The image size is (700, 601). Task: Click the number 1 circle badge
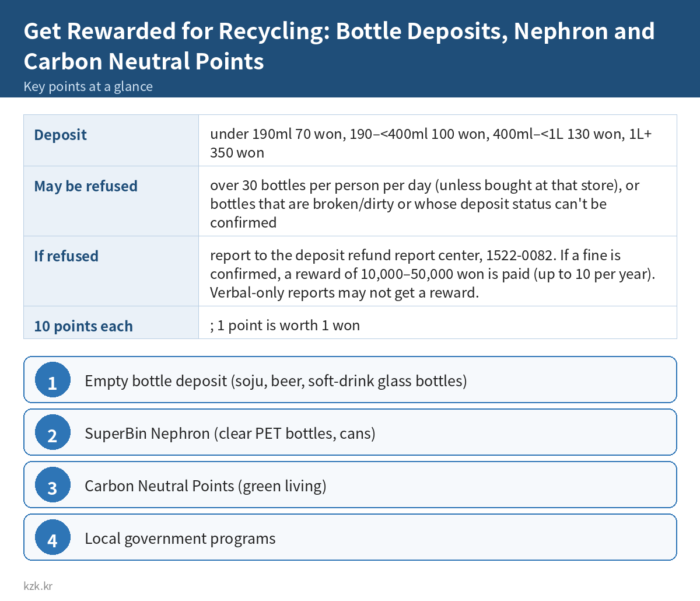pos(52,380)
